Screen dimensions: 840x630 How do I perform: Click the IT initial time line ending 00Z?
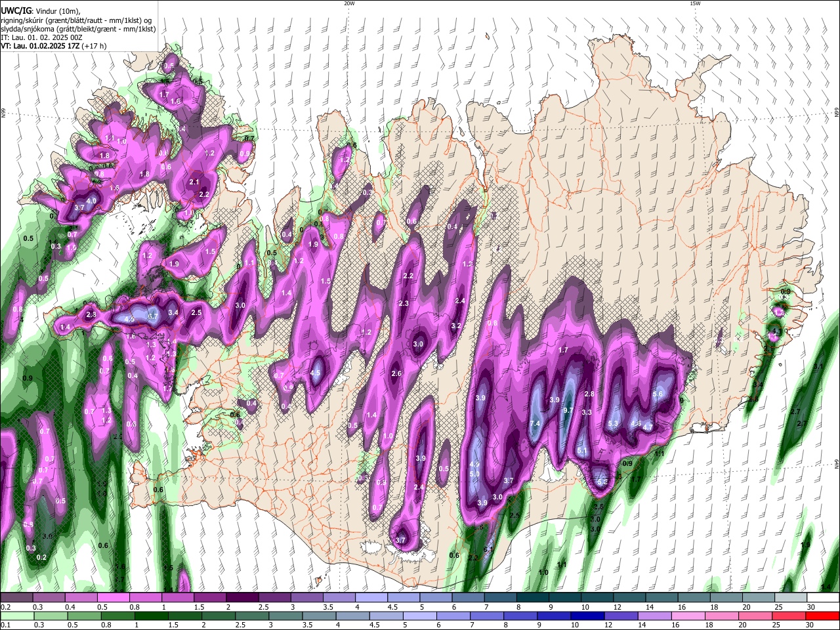click(x=41, y=37)
